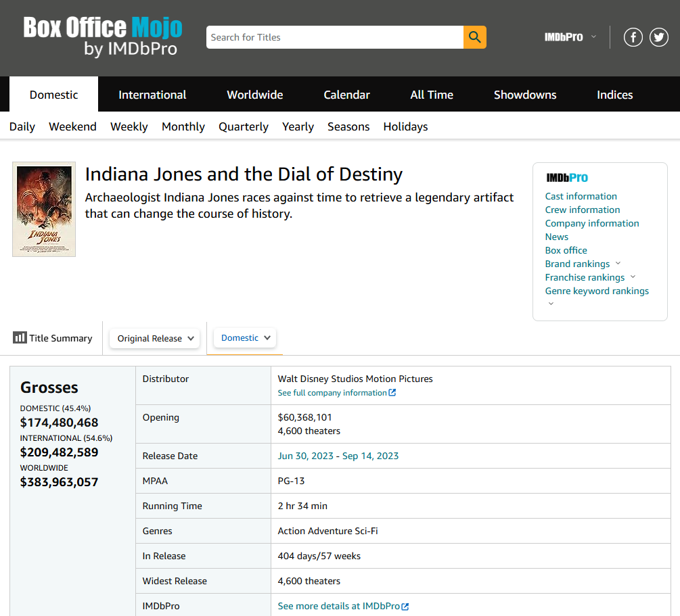Open the Brand rankings link
The width and height of the screenshot is (680, 616).
[x=577, y=264]
